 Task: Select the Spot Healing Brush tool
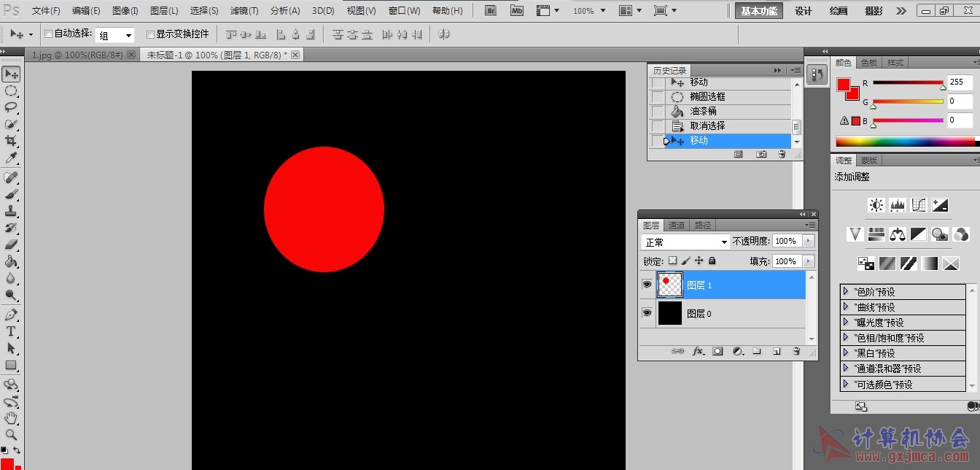(11, 177)
